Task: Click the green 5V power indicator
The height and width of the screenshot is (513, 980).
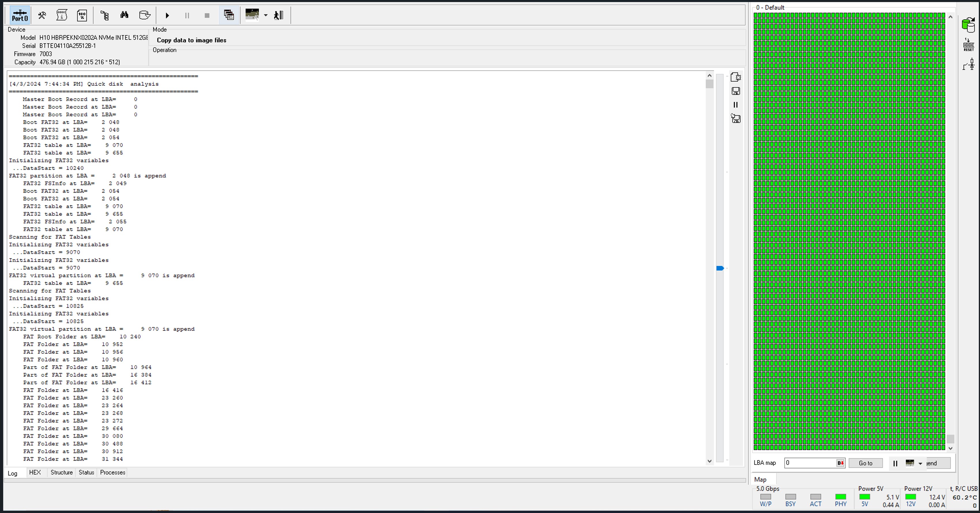Action: pos(864,497)
